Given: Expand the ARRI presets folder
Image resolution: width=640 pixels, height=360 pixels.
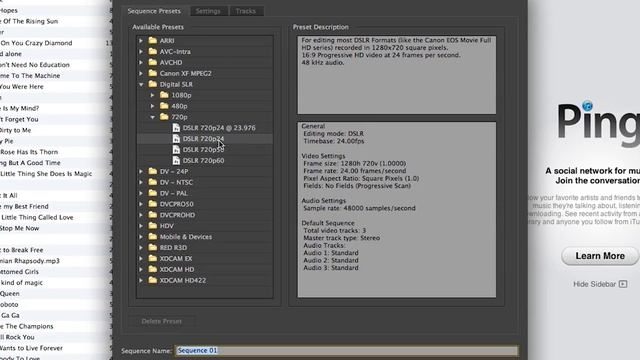Looking at the screenshot, I should (141, 41).
